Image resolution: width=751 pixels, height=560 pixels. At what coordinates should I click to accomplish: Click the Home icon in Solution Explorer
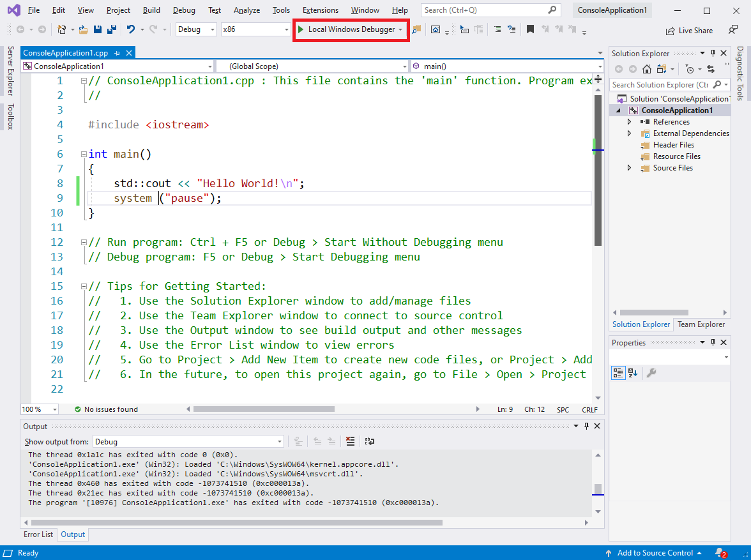[x=646, y=69]
